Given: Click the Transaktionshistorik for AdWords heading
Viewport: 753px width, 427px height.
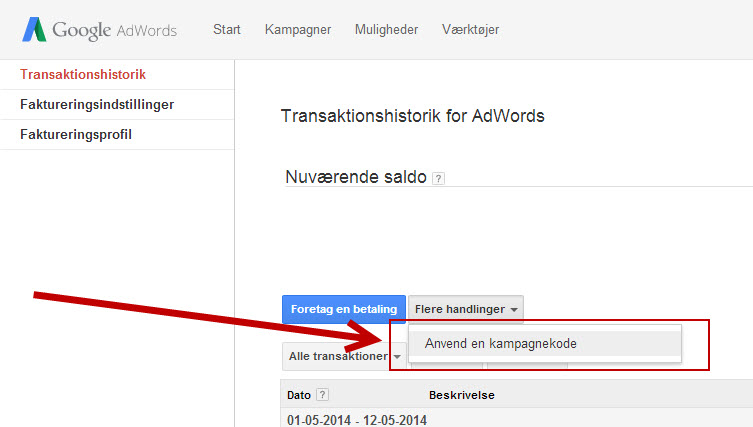Looking at the screenshot, I should [x=413, y=116].
